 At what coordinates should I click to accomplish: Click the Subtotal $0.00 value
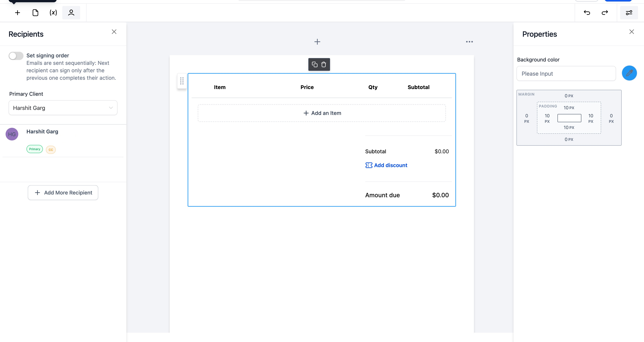click(442, 151)
